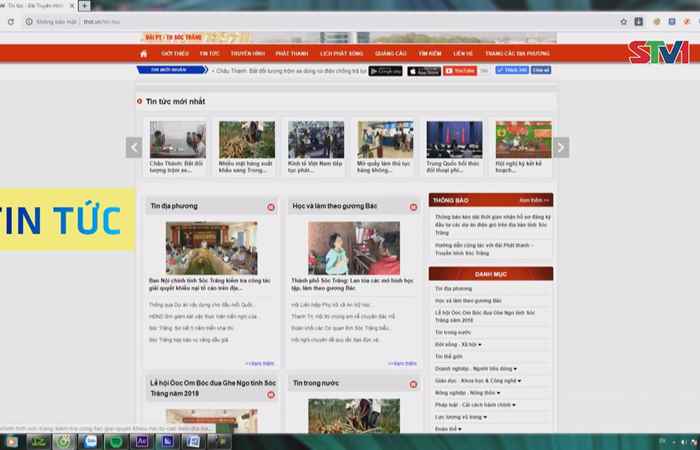Open 'Thành phố Sóc Trăng: Lan tỏa' article headline
The width and height of the screenshot is (700, 450).
click(353, 284)
